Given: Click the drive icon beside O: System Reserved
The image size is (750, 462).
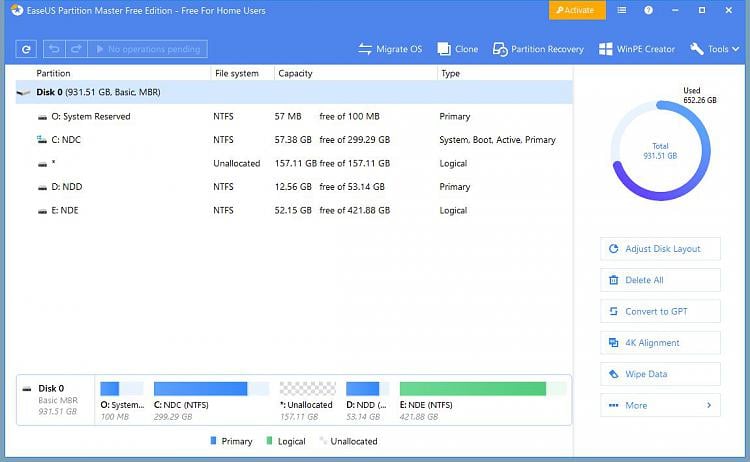Looking at the screenshot, I should (x=43, y=117).
